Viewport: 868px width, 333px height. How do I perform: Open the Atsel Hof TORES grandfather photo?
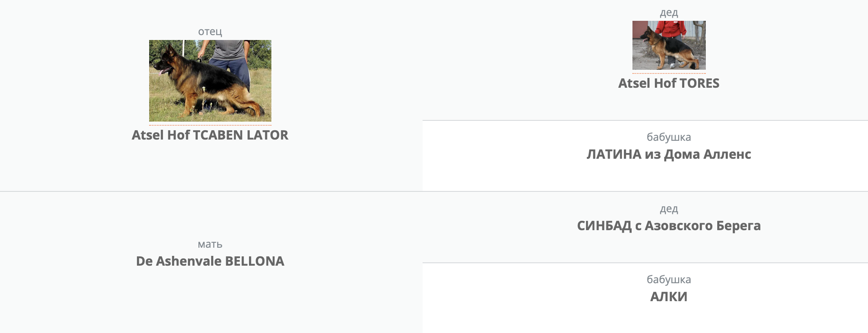[669, 45]
